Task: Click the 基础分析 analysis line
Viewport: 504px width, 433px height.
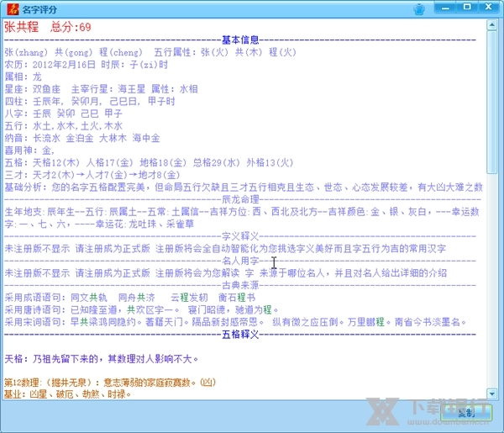Action: click(x=244, y=187)
